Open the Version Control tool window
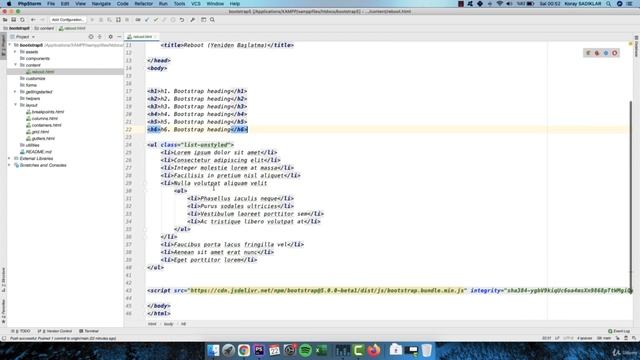The width and height of the screenshot is (640, 360). [x=55, y=331]
